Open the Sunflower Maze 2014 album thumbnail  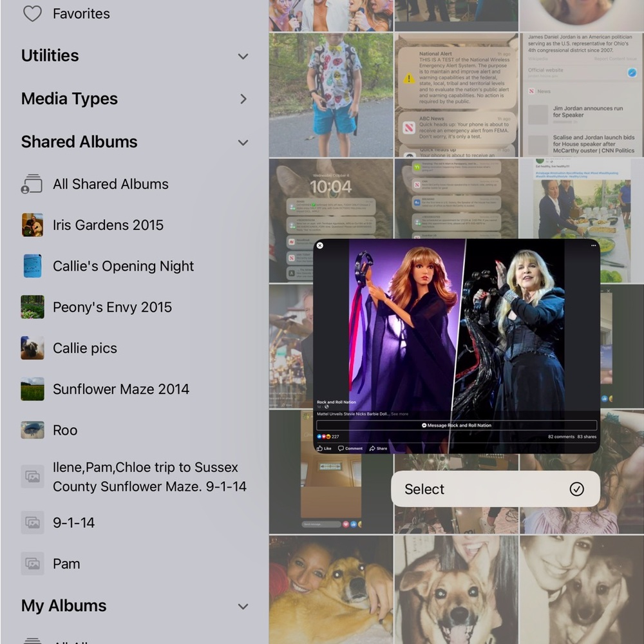tap(32, 390)
